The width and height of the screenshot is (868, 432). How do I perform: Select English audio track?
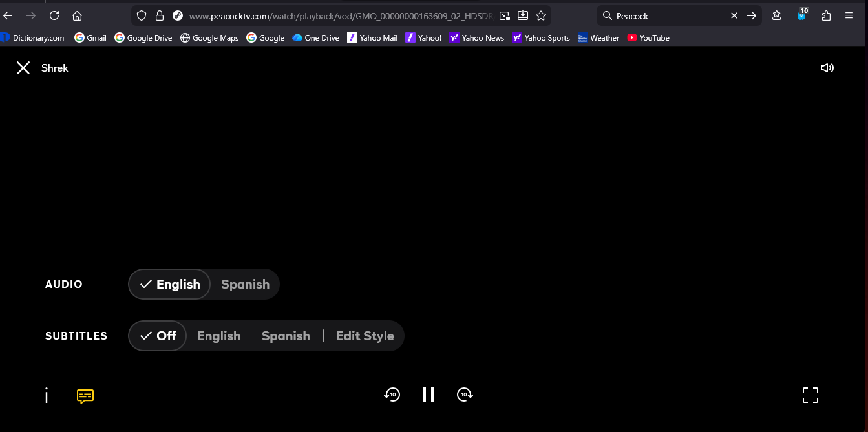[x=169, y=284]
